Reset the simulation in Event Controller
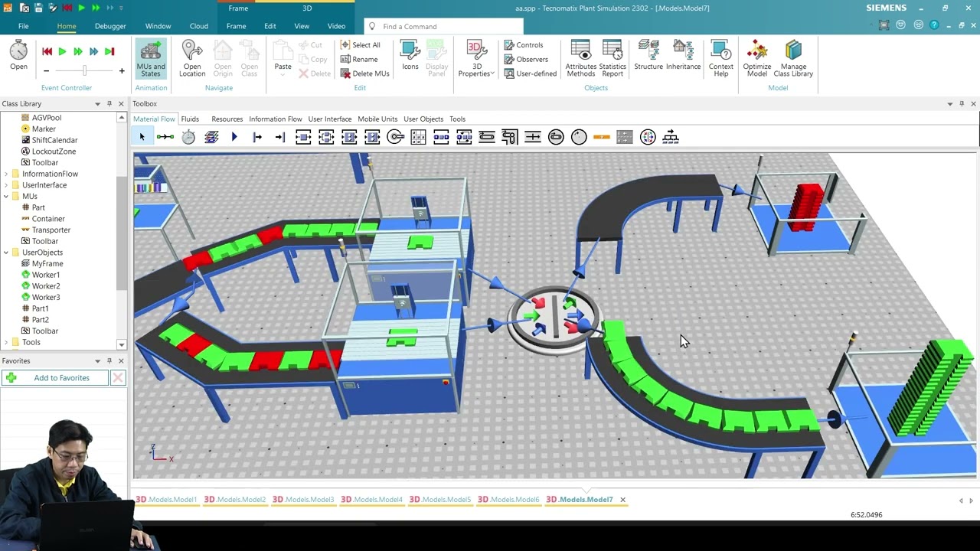The image size is (980, 551). tap(47, 51)
